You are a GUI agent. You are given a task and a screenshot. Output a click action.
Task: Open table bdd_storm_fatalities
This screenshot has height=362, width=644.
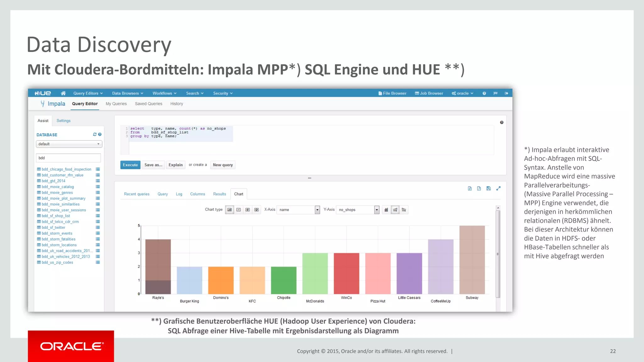(58, 239)
